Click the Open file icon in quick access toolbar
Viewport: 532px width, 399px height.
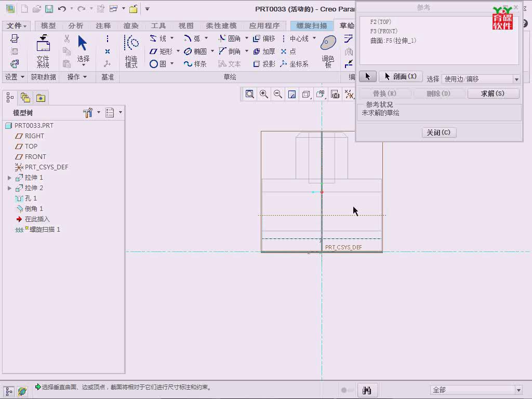pos(37,9)
